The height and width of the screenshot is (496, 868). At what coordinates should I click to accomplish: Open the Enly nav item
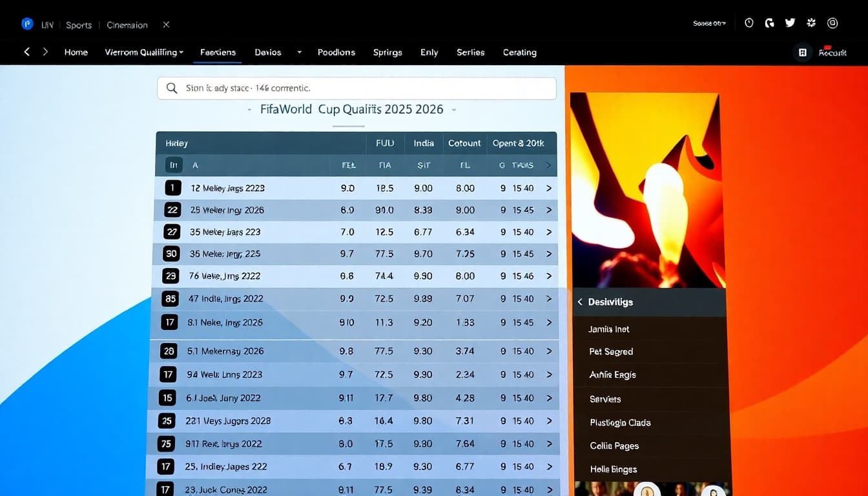pyautogui.click(x=429, y=52)
